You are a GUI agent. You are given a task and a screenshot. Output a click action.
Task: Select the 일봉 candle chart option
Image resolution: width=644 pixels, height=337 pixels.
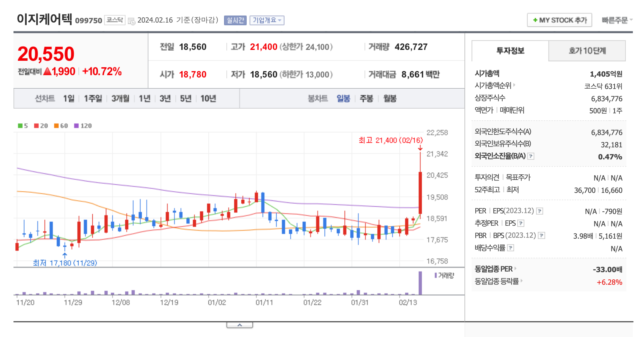(343, 99)
